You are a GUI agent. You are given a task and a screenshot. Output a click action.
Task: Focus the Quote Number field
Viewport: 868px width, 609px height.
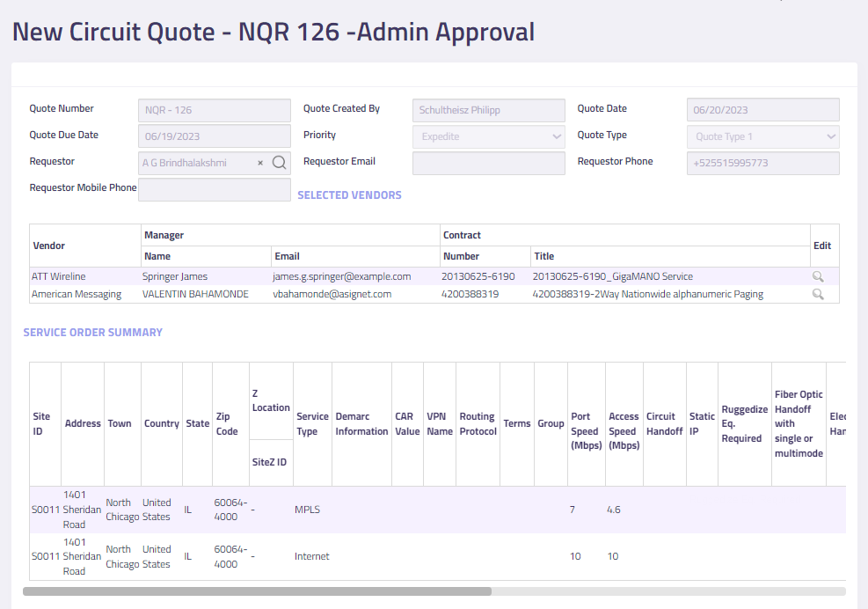pos(215,110)
